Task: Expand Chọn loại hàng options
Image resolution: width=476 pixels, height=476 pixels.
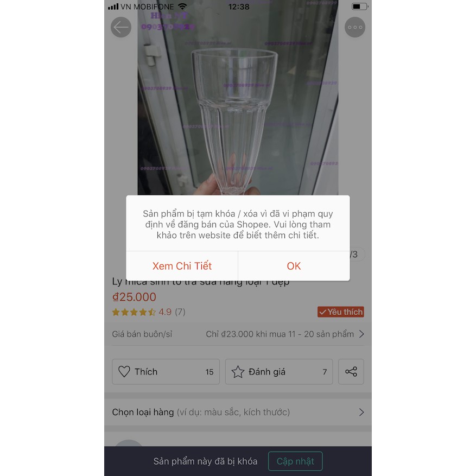Action: (238, 412)
